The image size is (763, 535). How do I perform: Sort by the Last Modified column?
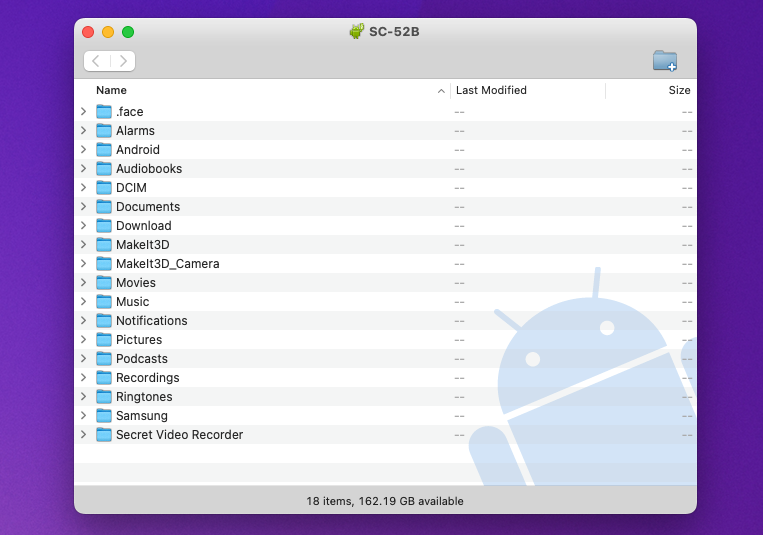(x=491, y=90)
